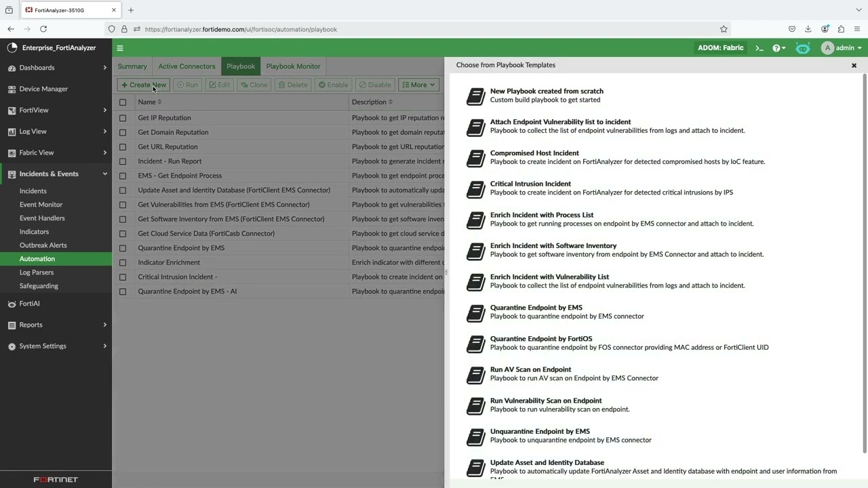
Task: Check the Get Domain Reputation row checkbox
Action: click(x=123, y=132)
